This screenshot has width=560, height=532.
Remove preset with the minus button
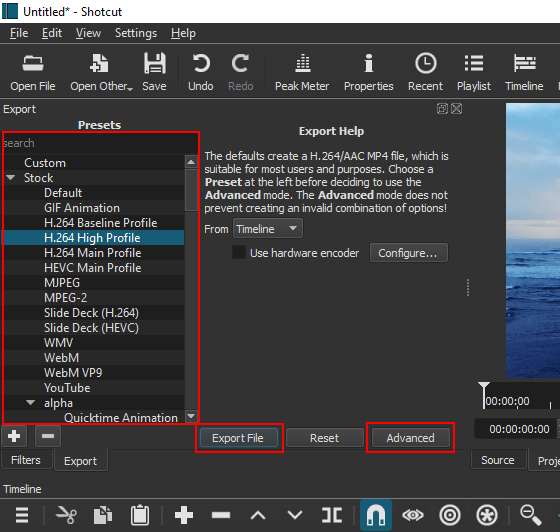tap(48, 436)
